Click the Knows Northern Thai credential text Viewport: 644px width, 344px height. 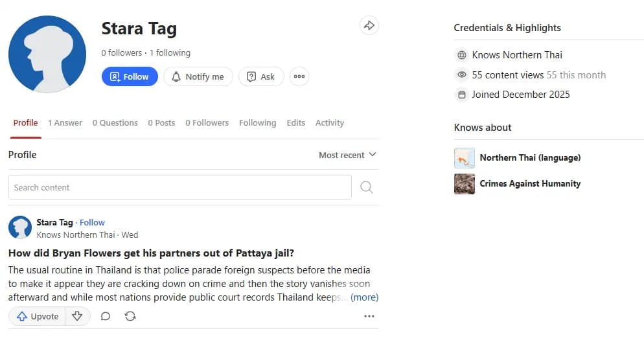pos(517,55)
